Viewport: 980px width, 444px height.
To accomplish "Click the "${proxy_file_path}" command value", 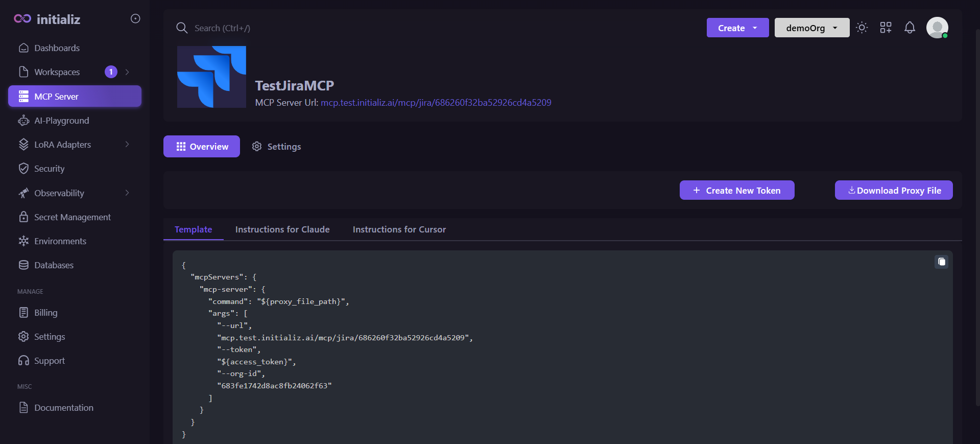I will [303, 301].
